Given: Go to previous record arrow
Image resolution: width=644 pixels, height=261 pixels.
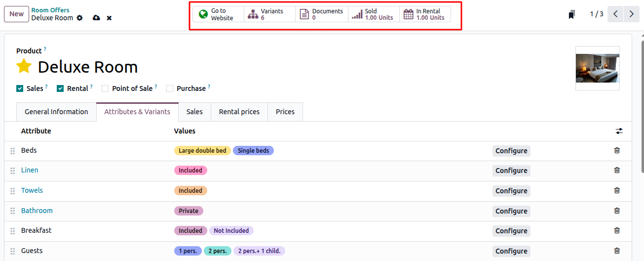Looking at the screenshot, I should click(615, 14).
